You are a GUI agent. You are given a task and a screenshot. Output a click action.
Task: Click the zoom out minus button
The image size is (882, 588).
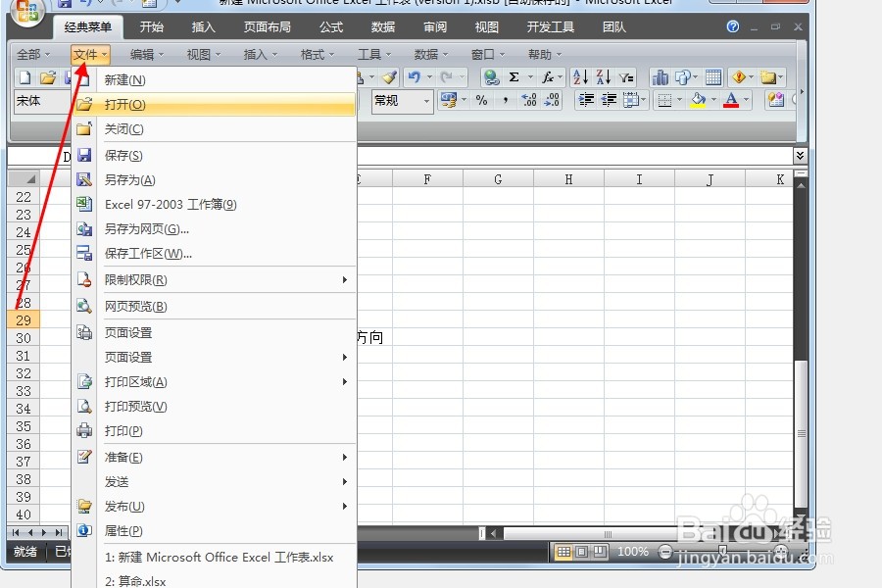664,552
